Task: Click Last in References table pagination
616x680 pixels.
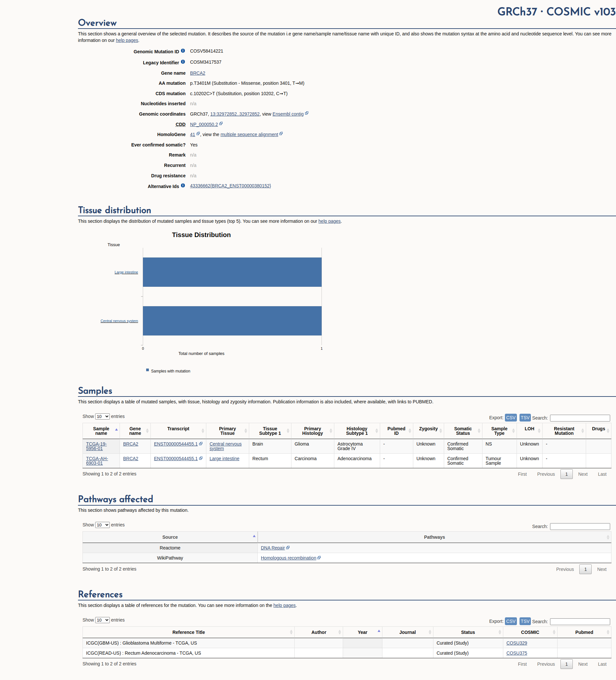Action: point(602,664)
